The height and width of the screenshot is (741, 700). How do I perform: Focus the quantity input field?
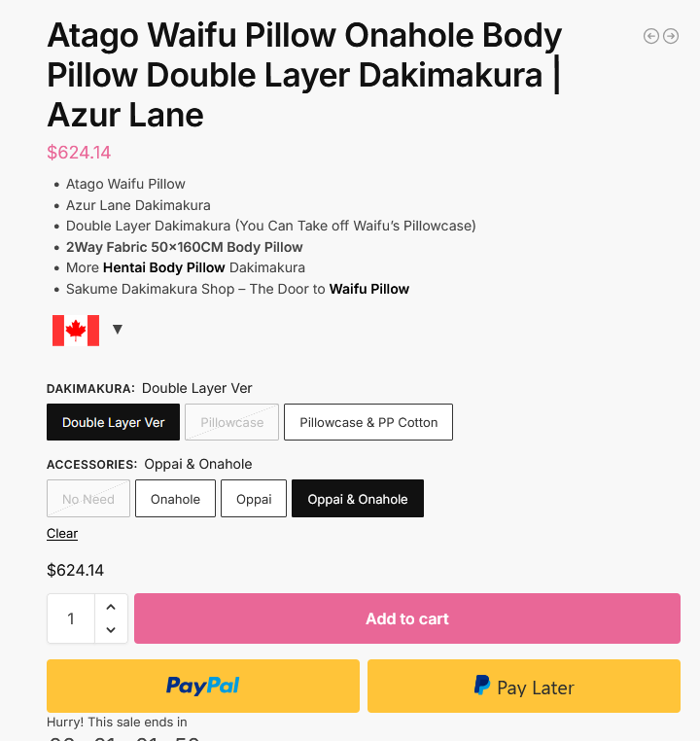pyautogui.click(x=71, y=618)
